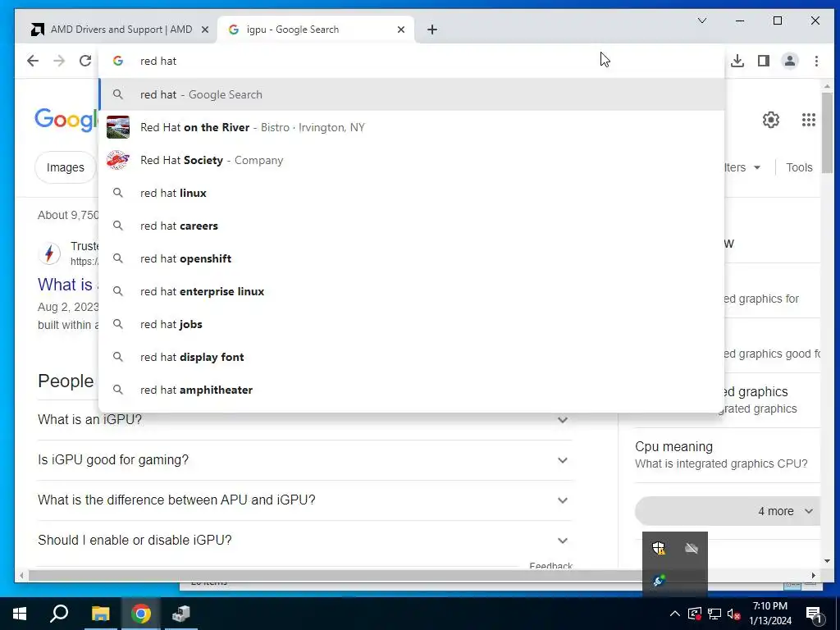840x630 pixels.
Task: Open File Explorer from taskbar
Action: click(x=100, y=614)
